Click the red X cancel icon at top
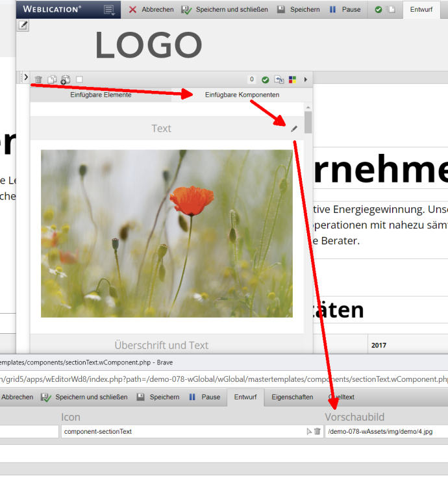The image size is (448, 502). 132,10
